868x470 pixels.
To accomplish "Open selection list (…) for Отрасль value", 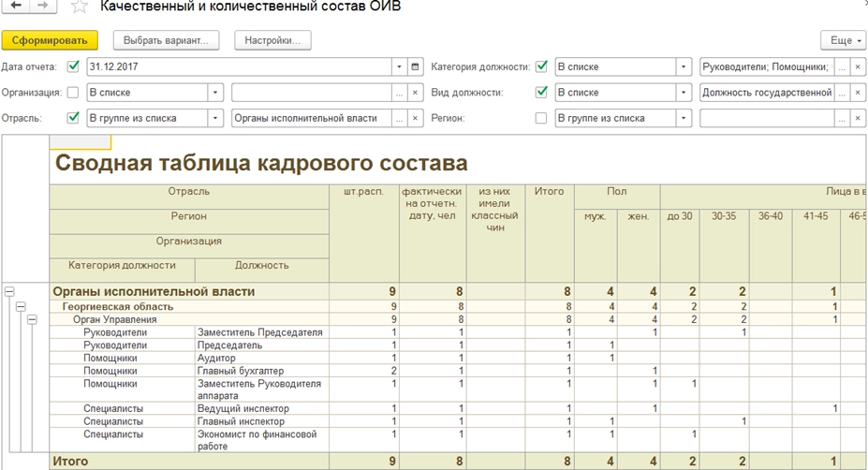I will tap(399, 118).
